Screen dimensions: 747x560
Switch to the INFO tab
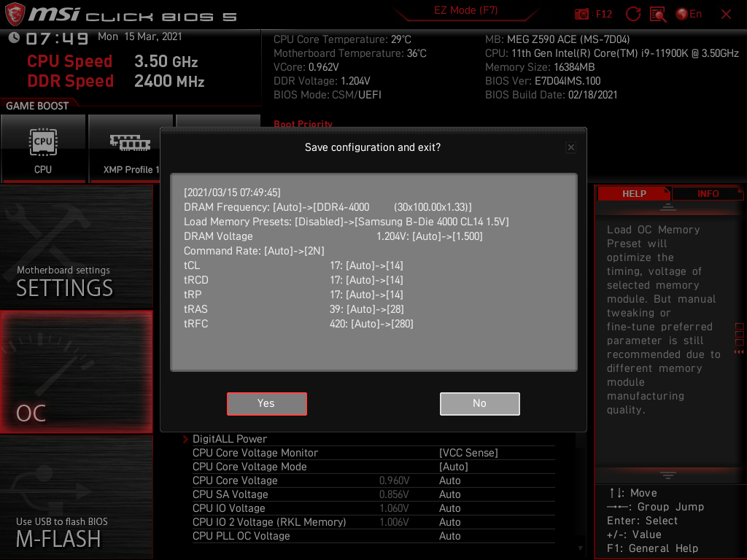(x=708, y=194)
